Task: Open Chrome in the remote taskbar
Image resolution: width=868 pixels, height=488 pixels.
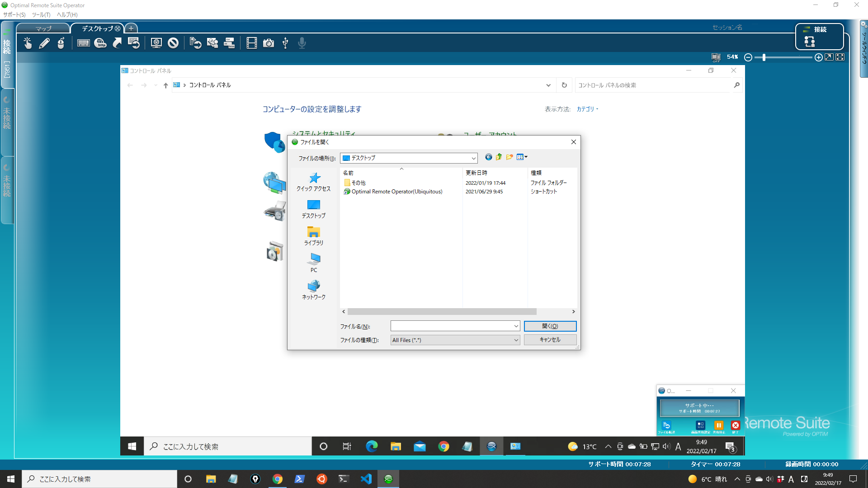Action: (443, 446)
